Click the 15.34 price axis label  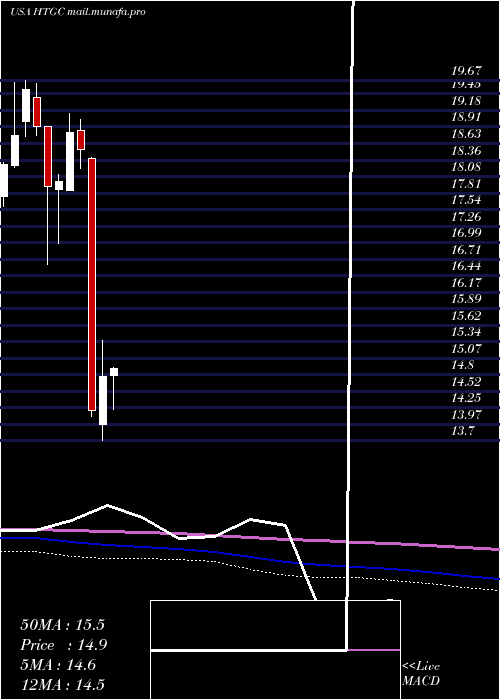[x=466, y=333]
